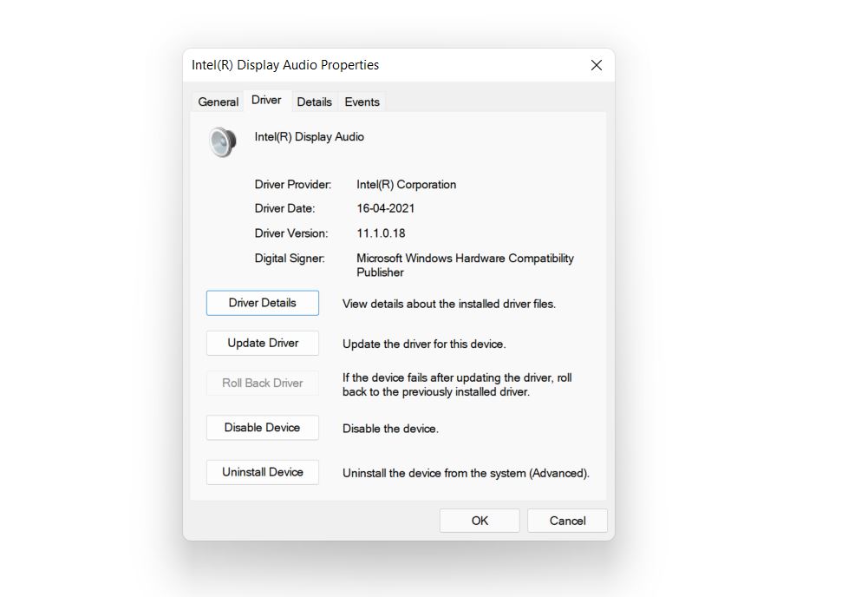Screen dimensions: 868x597
Task: Disable the Intel Display Audio device
Action: pyautogui.click(x=262, y=427)
